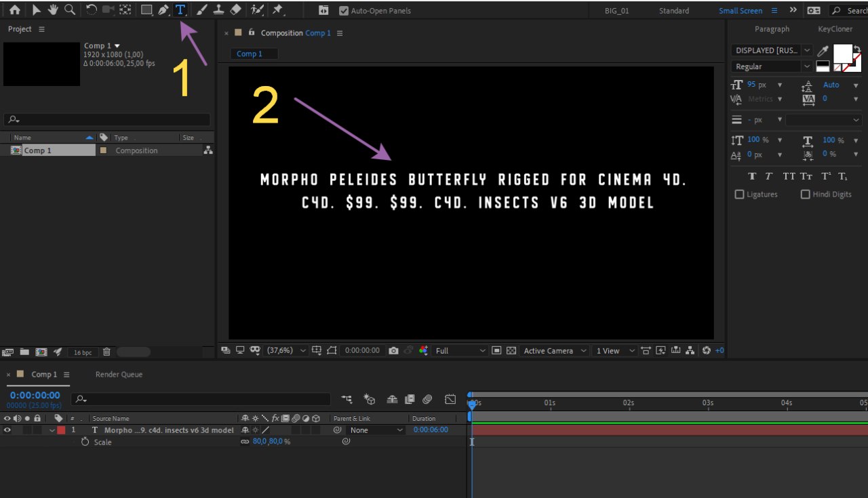Toggle Scale stopwatch keyframing
Screen dimensions: 868x498
[85, 442]
